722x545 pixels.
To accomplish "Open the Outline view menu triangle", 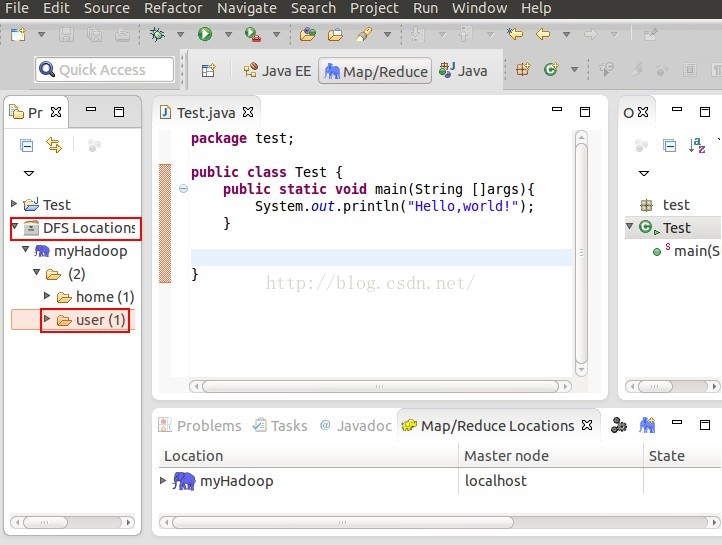I will [644, 174].
